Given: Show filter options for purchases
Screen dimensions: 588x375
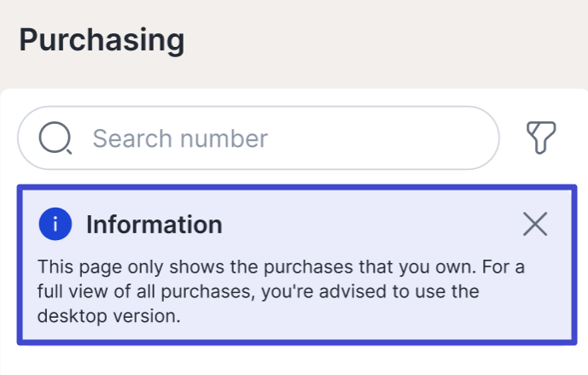Looking at the screenshot, I should (x=541, y=138).
